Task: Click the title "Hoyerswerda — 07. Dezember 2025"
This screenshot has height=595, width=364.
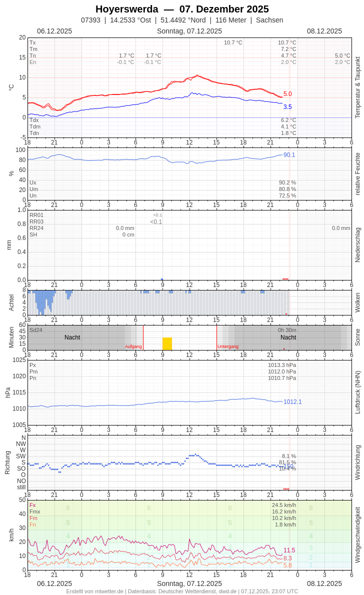Action: tap(182, 9)
